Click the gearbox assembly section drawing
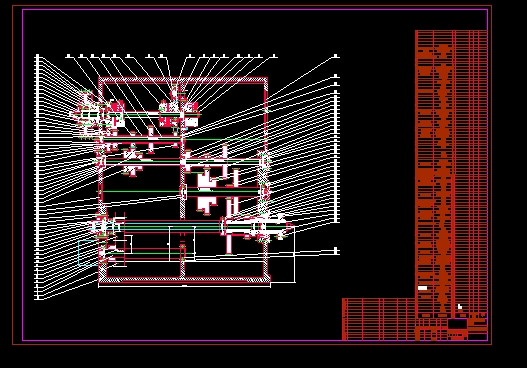The height and width of the screenshot is (368, 527). tap(183, 181)
